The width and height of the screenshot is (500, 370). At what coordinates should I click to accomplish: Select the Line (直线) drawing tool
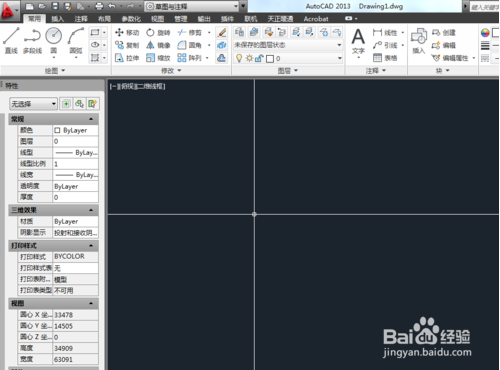11,41
